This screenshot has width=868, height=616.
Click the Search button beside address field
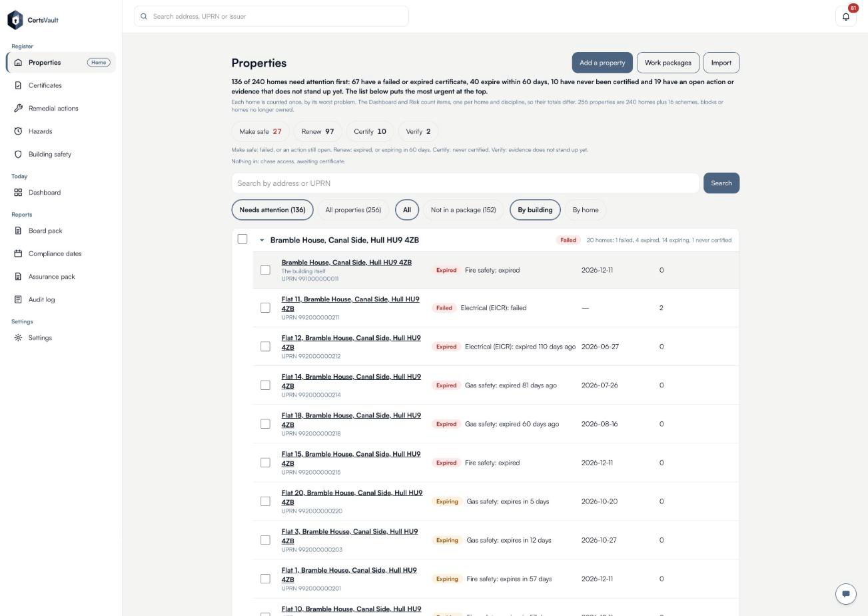pos(721,183)
